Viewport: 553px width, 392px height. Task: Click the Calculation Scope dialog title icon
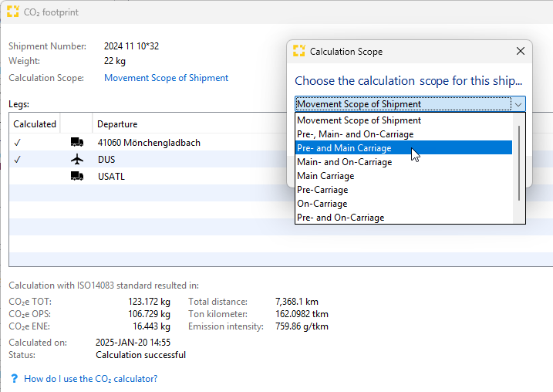coord(299,52)
